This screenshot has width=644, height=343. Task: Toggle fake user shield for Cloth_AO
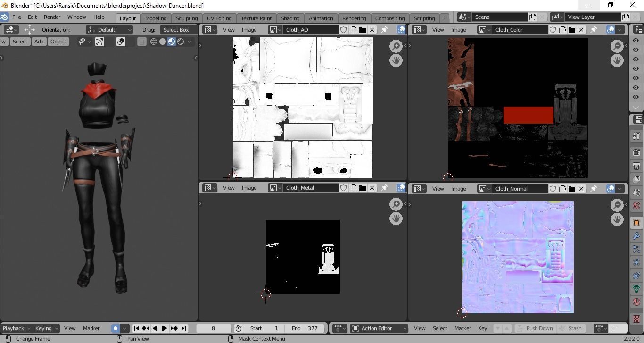coord(343,30)
